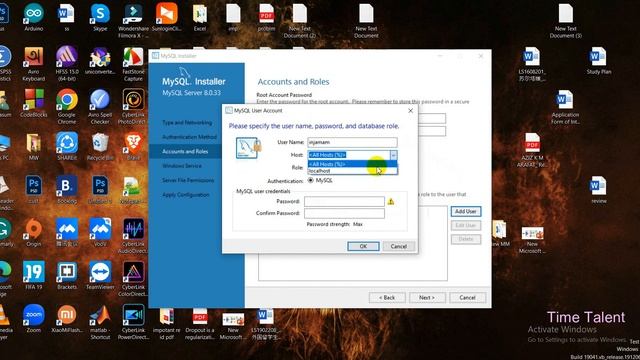Screen dimensions: 640x360
Task: Launch the Brave browser shortcut
Action: (133, 146)
